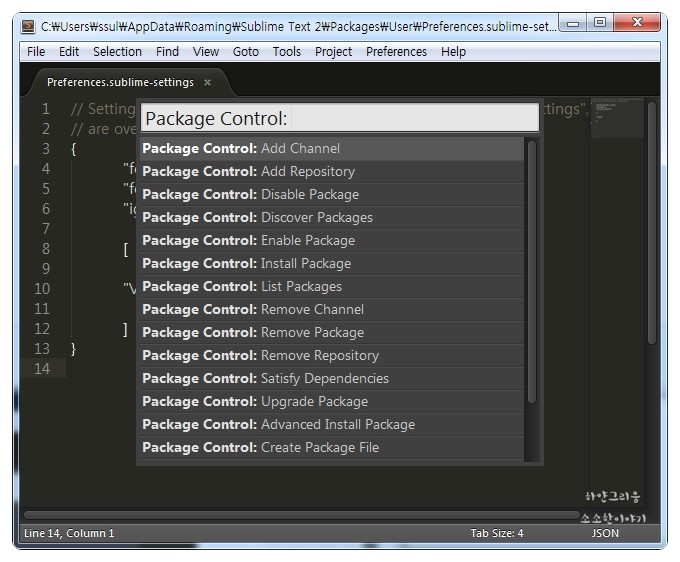The height and width of the screenshot is (562, 680).
Task: Open the Help menu
Action: tap(453, 52)
